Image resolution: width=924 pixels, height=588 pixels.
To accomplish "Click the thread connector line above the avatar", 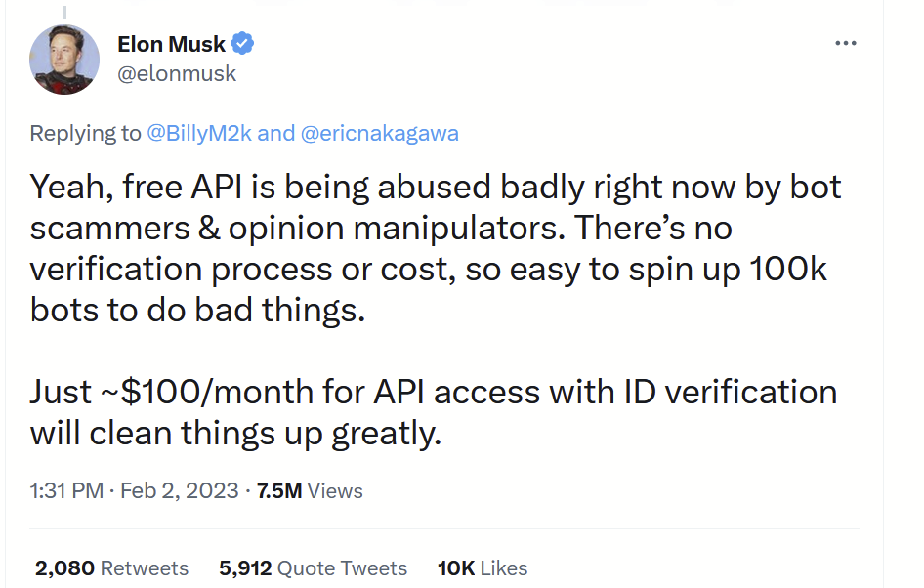I will (65, 8).
